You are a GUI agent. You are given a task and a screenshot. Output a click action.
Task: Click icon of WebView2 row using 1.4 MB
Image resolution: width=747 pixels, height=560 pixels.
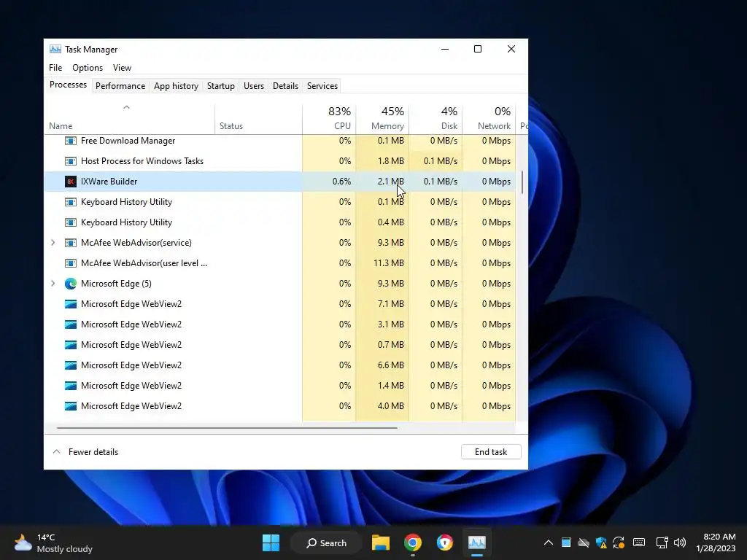click(71, 386)
